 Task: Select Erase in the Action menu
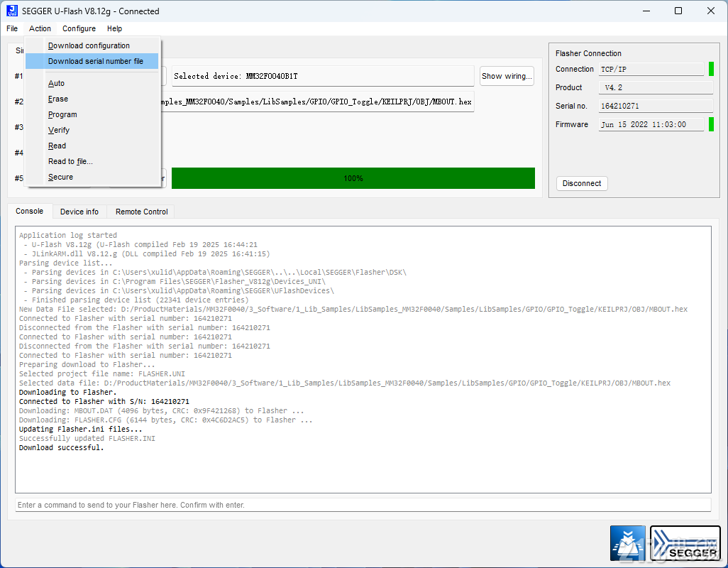click(x=92, y=99)
